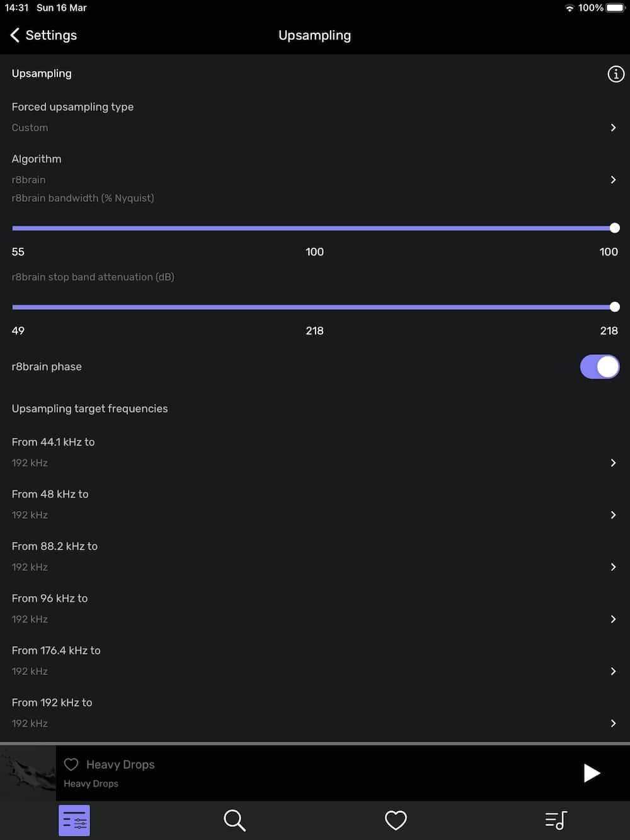Open the playlist queue tab
Viewport: 630px width, 840px height.
tap(556, 820)
